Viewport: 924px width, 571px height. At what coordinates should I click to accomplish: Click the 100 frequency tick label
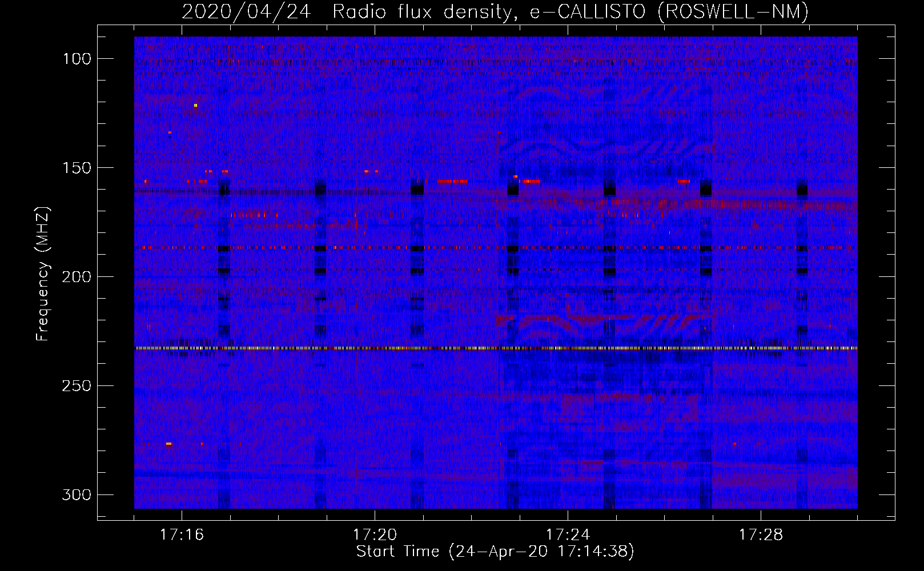point(77,59)
